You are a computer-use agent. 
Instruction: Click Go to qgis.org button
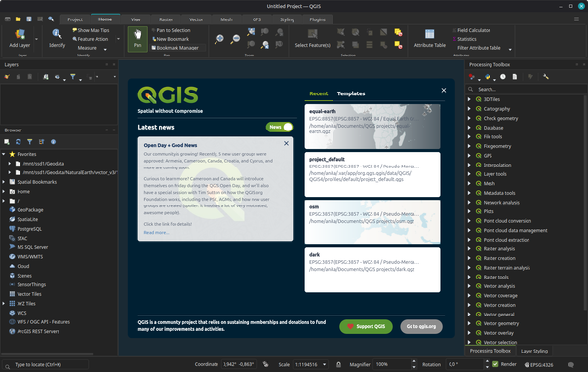pyautogui.click(x=421, y=326)
